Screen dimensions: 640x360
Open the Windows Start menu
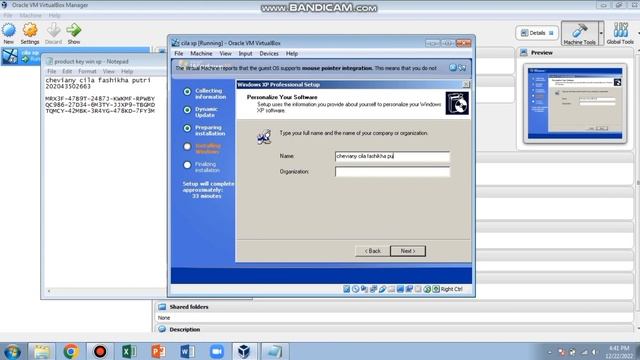tap(12, 351)
